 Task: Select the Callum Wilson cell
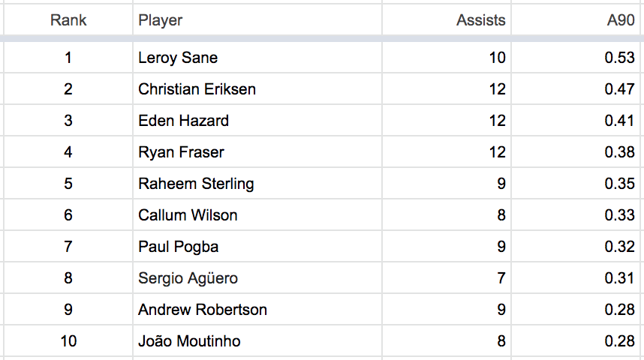click(188, 215)
